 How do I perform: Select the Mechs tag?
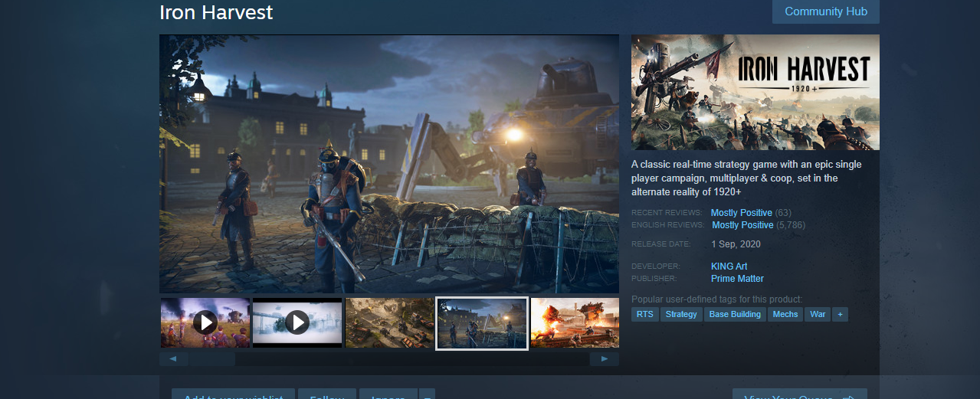(x=785, y=314)
